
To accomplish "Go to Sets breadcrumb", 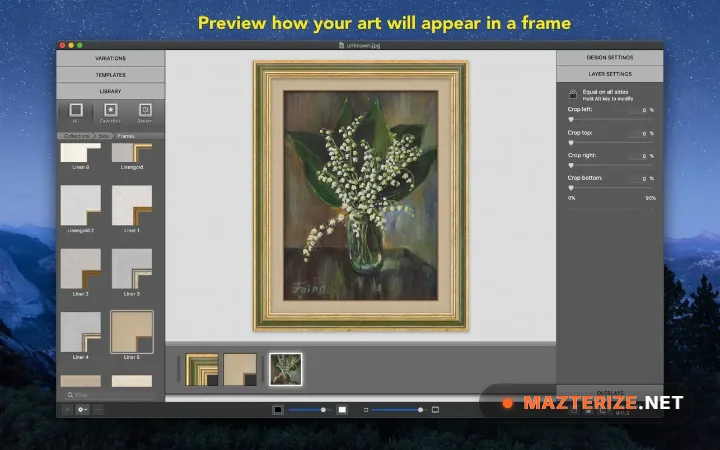I will pos(104,136).
